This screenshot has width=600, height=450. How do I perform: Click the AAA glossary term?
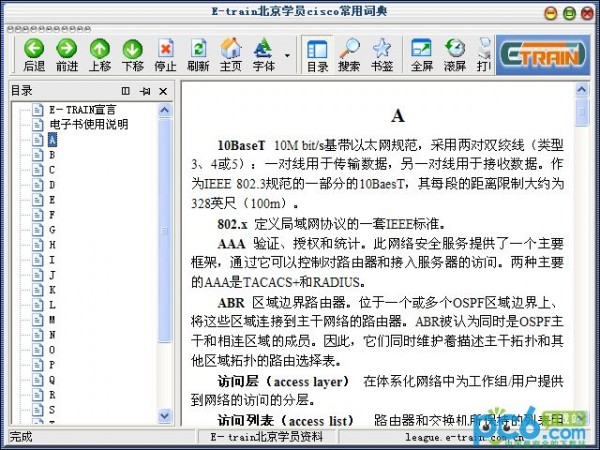[231, 244]
